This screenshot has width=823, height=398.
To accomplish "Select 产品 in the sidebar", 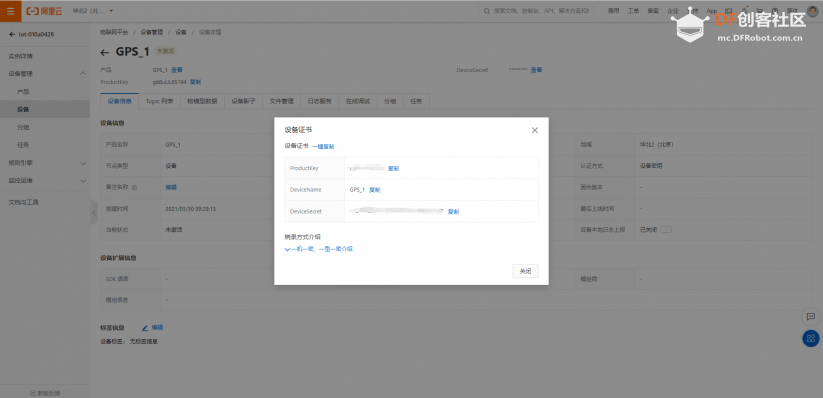I will point(23,91).
